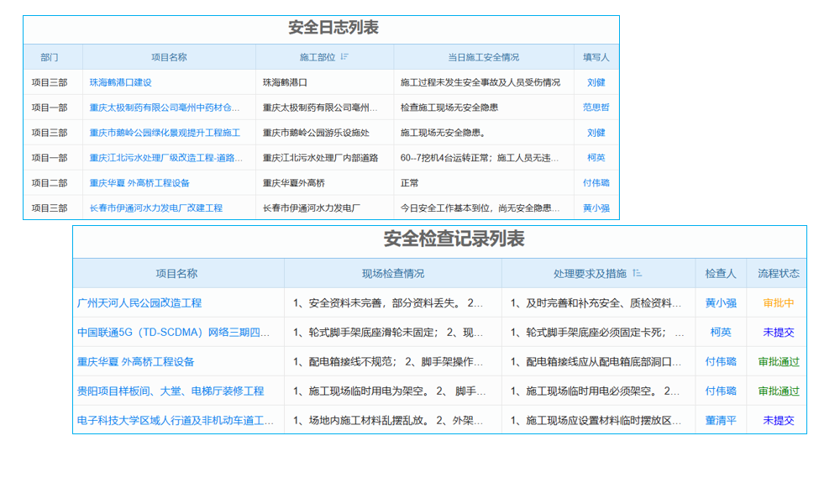The image size is (840, 504).
Task: Click checker name 黄小强 in first inspection row
Action: (x=720, y=303)
